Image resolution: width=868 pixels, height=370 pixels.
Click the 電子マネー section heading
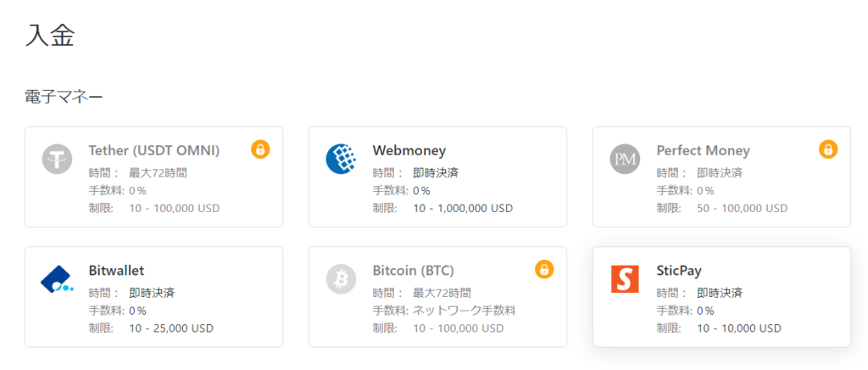click(x=64, y=98)
